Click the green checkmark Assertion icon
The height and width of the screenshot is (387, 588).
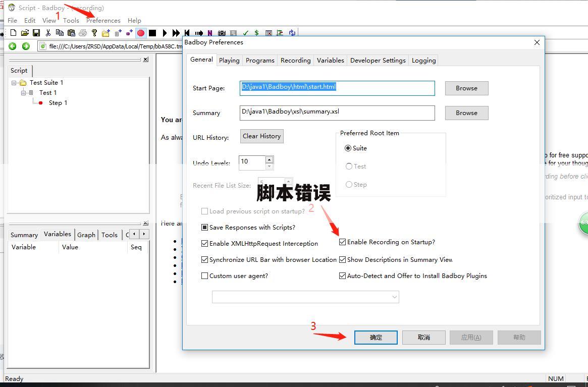coord(246,33)
